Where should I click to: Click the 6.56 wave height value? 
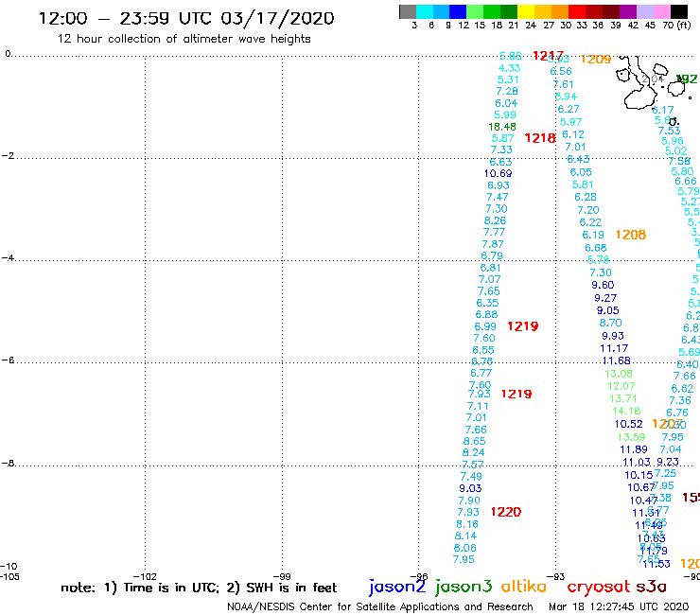tap(561, 71)
